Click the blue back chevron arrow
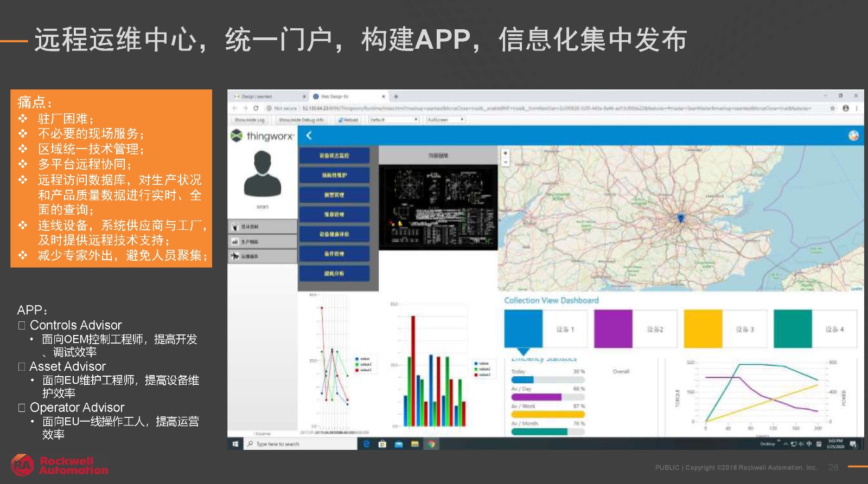 [309, 135]
